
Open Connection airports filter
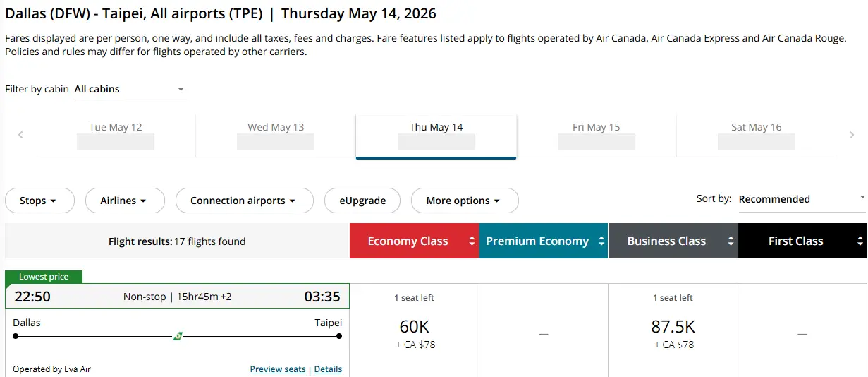pos(245,201)
